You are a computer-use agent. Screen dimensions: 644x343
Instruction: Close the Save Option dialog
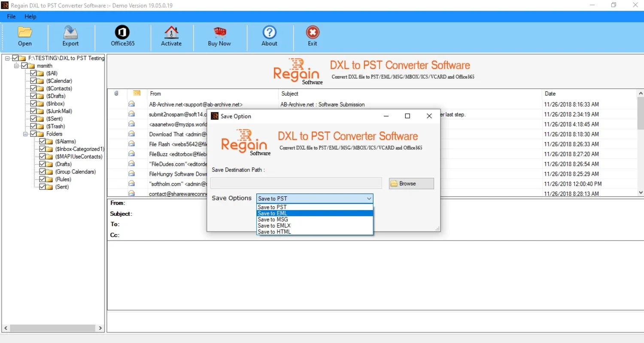[x=429, y=116]
